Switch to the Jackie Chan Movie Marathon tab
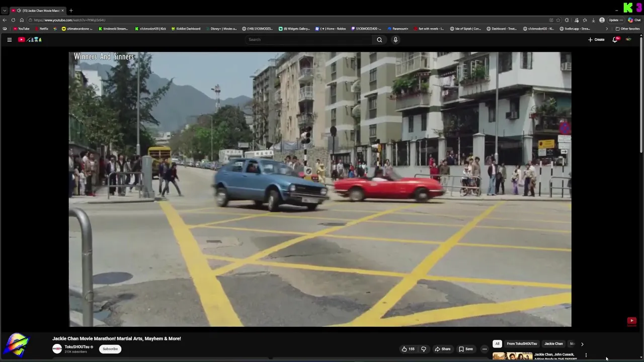The width and height of the screenshot is (644, 362). pos(38,11)
